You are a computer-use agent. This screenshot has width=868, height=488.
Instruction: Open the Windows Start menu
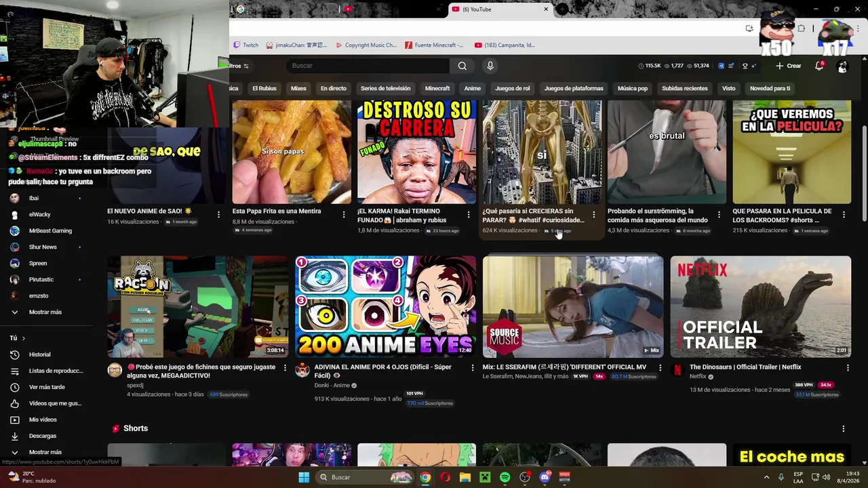click(x=304, y=477)
